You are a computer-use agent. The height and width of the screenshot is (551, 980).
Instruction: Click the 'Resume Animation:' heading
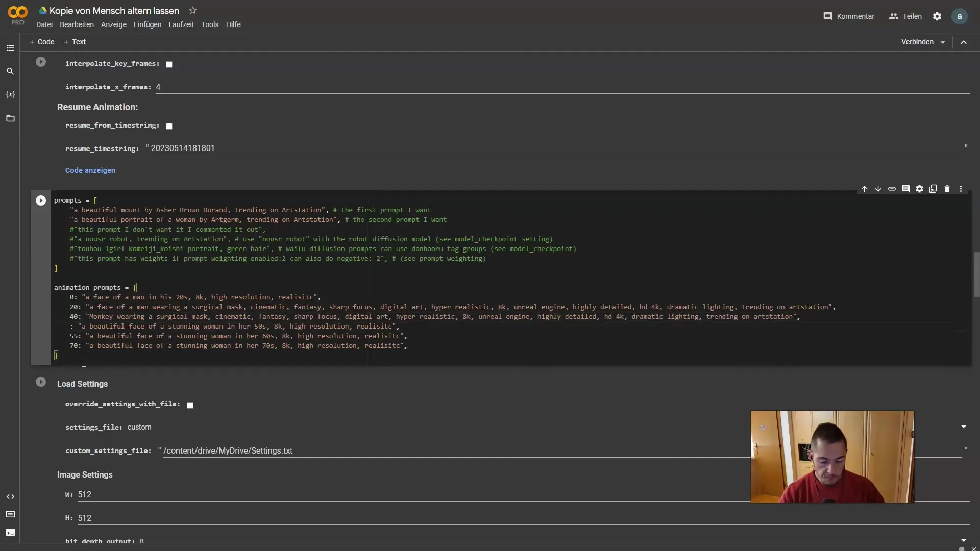point(97,107)
